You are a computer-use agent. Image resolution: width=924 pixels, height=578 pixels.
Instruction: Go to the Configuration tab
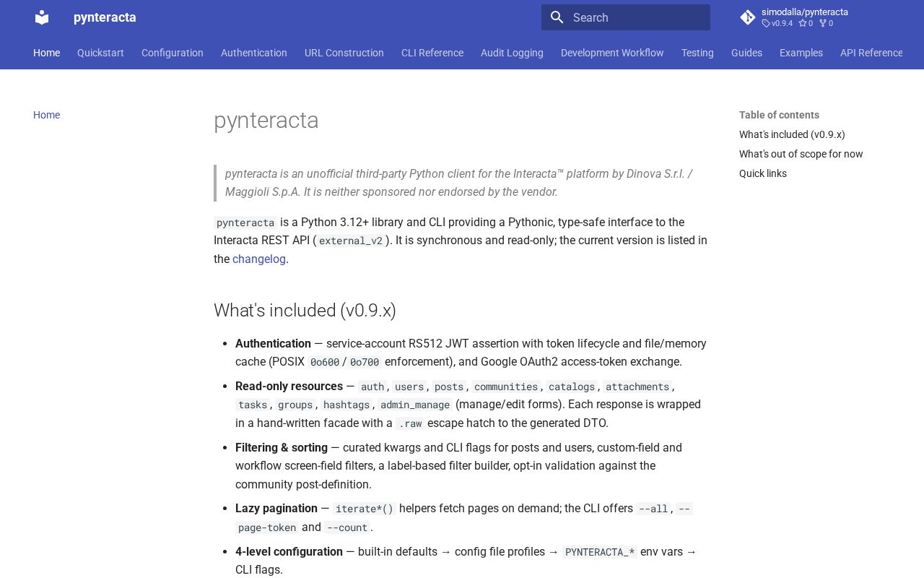tap(173, 53)
